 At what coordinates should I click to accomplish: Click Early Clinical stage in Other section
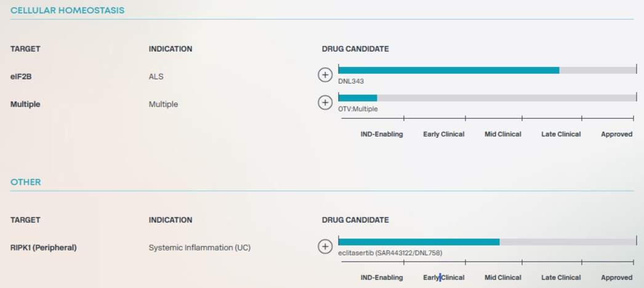pos(443,278)
